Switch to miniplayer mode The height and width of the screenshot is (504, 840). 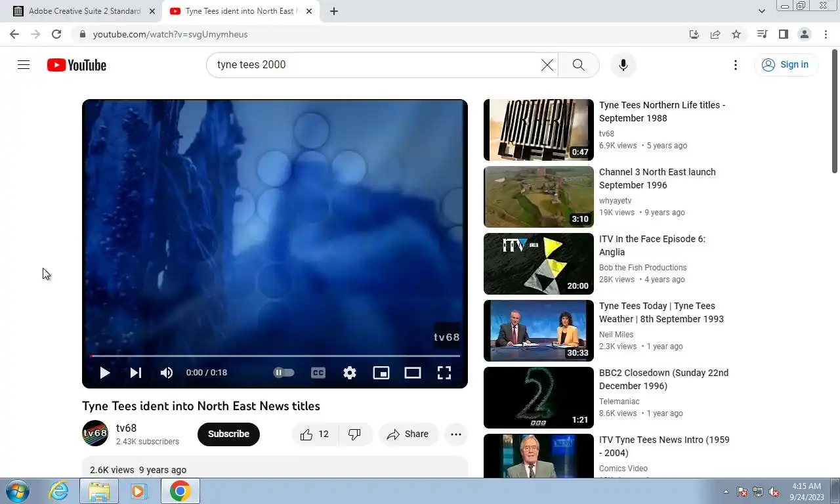pyautogui.click(x=381, y=373)
